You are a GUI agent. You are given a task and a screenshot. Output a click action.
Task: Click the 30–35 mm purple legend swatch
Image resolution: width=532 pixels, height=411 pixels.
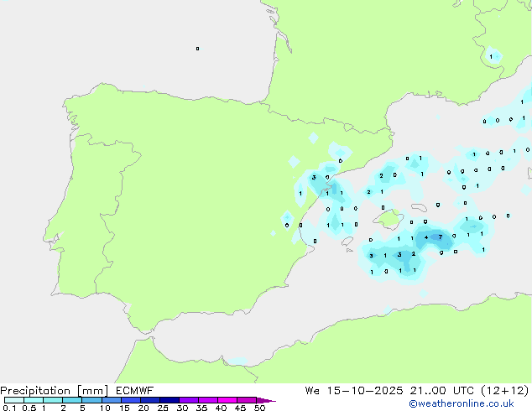(189, 400)
